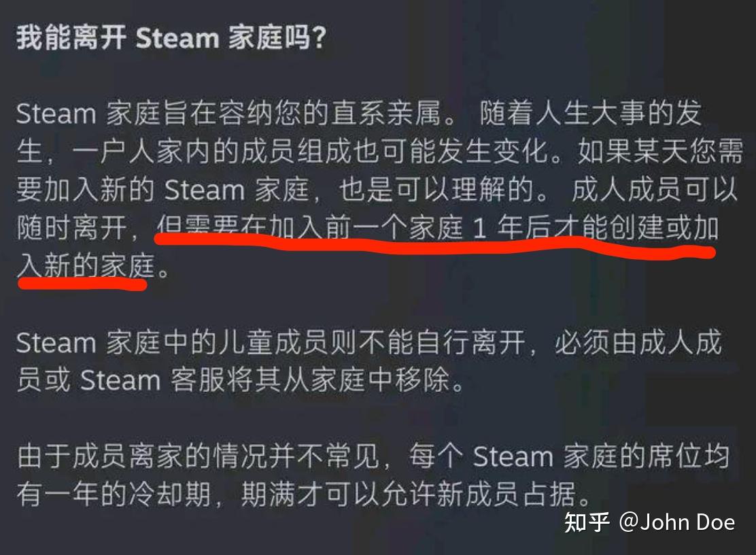Select the text 随时离开 before the underline
756x555 pixels.
(x=72, y=228)
